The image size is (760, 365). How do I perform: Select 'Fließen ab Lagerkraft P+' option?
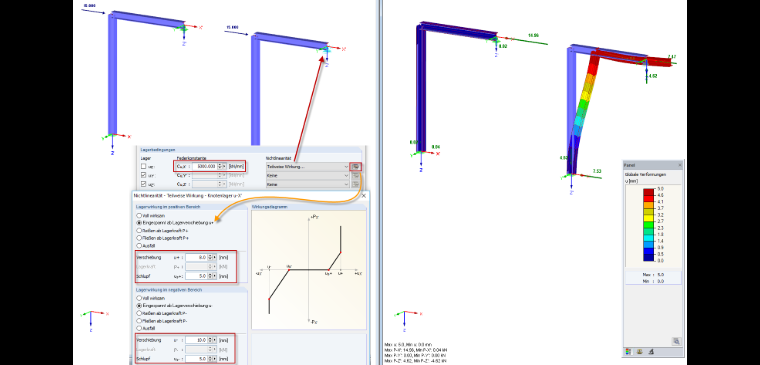click(x=140, y=238)
